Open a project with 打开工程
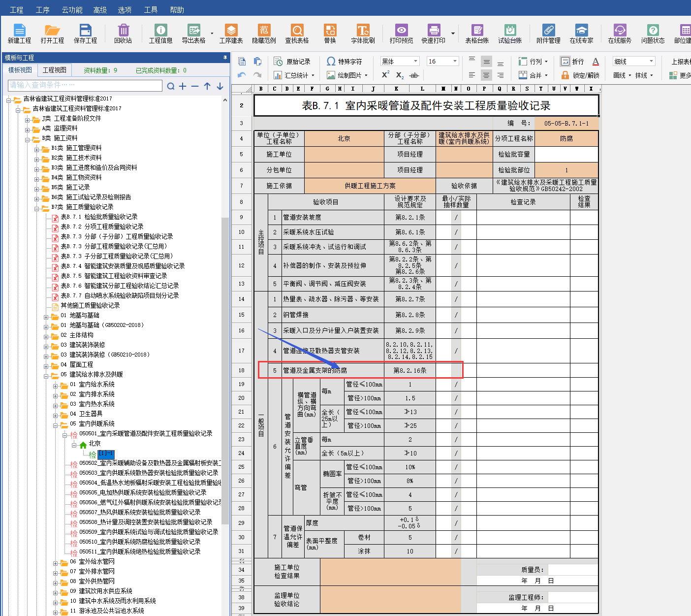Screen dimensions: 691x616 pos(52,33)
